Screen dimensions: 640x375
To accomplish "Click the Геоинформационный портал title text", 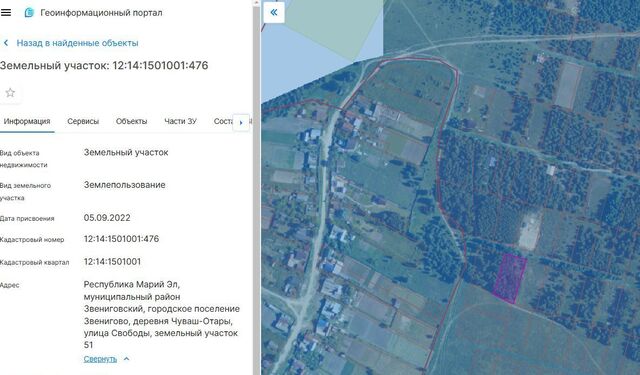I will 101,13.
